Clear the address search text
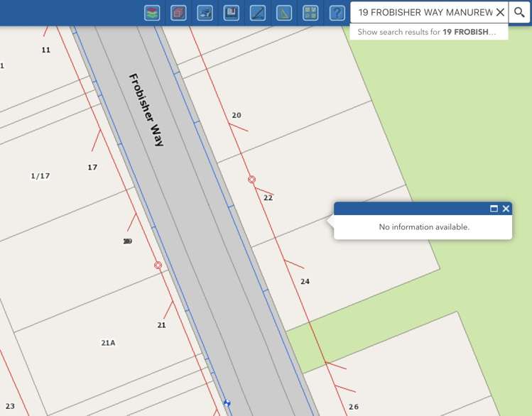 500,13
